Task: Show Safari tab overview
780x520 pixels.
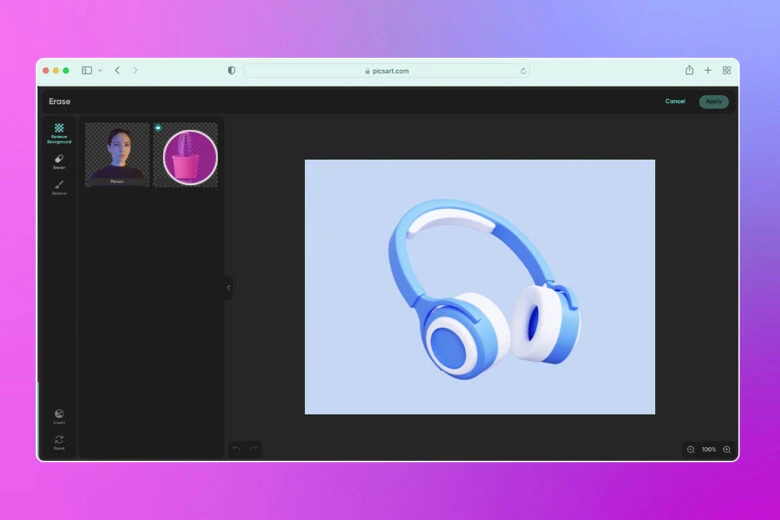Action: (726, 71)
